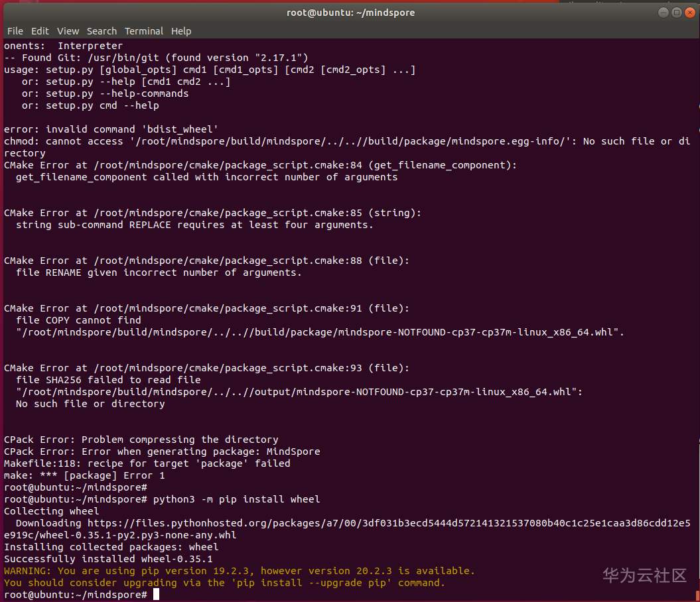This screenshot has width=700, height=602.
Task: Click the yellow pip version WARNING line
Action: click(240, 571)
